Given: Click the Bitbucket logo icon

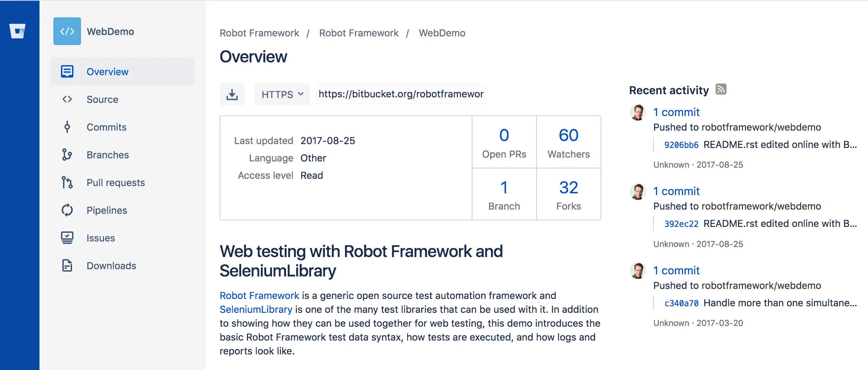Looking at the screenshot, I should 17,31.
